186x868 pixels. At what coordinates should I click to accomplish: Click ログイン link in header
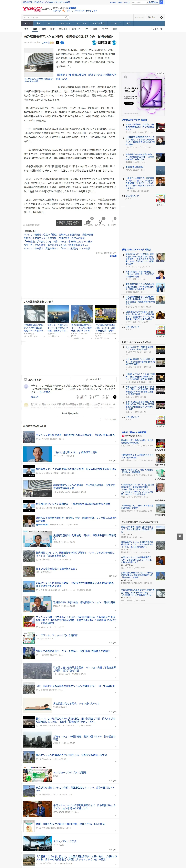[x=57, y=11]
